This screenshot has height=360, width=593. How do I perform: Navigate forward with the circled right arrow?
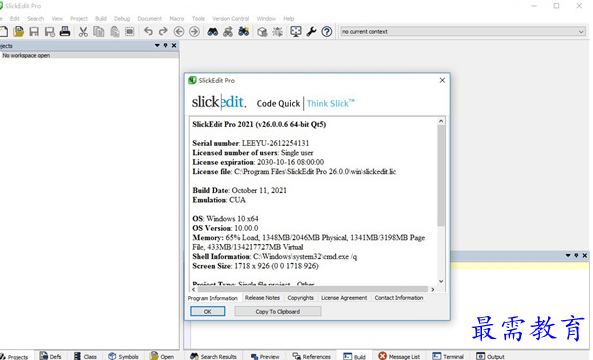(x=194, y=31)
